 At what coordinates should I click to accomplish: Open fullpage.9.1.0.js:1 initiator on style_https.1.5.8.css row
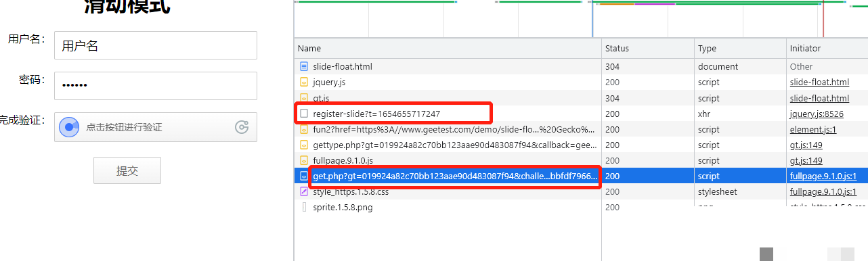[823, 192]
